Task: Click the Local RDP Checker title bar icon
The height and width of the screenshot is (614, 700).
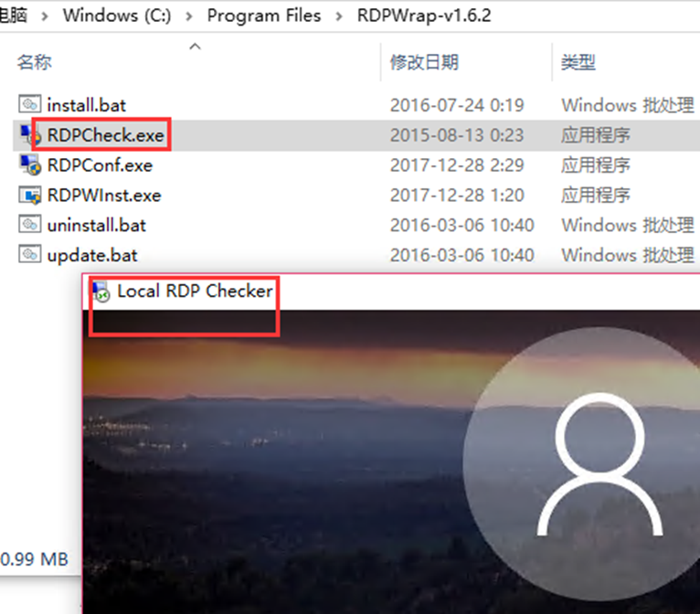Action: [101, 291]
